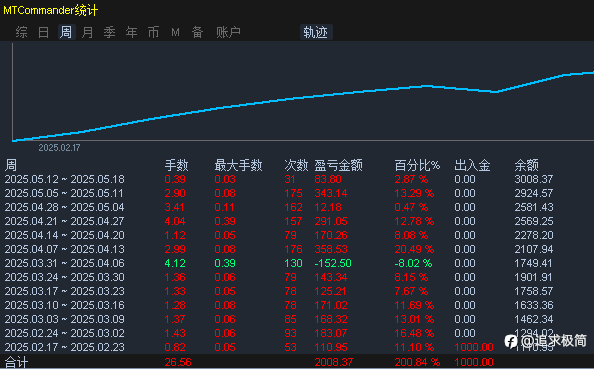Click the 最大手数 column header
Image resolution: width=594 pixels, height=369 pixels.
(238, 165)
